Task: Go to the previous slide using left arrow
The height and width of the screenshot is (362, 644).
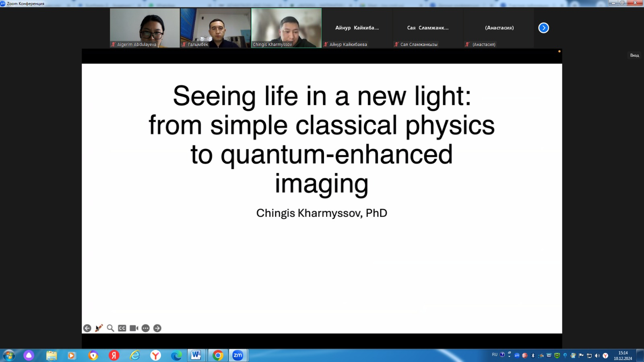Action: point(87,328)
